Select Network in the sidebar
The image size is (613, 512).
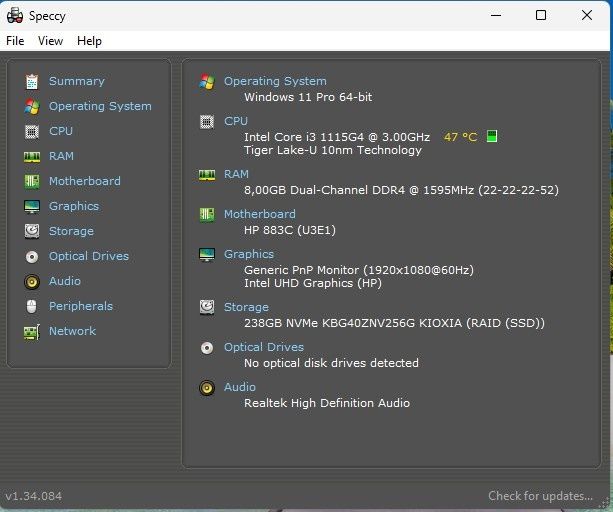[72, 331]
